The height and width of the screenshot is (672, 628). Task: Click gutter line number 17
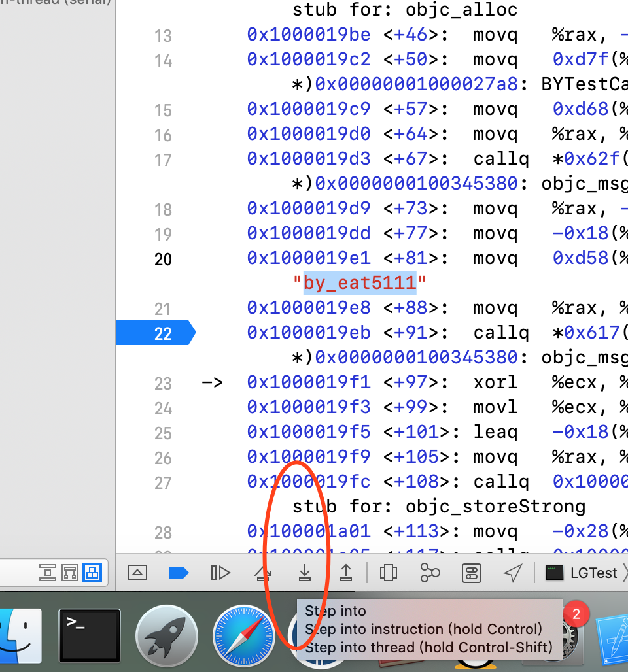click(x=163, y=160)
